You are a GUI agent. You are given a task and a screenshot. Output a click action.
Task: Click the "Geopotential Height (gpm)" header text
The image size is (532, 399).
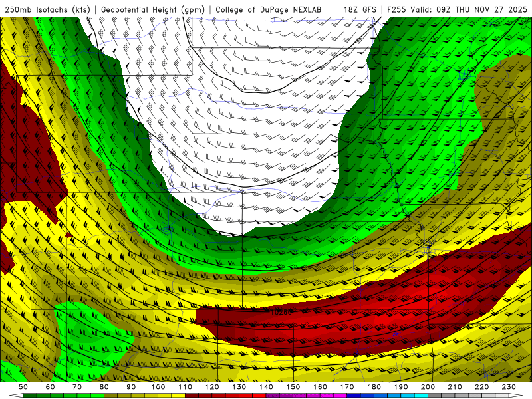[x=153, y=9]
